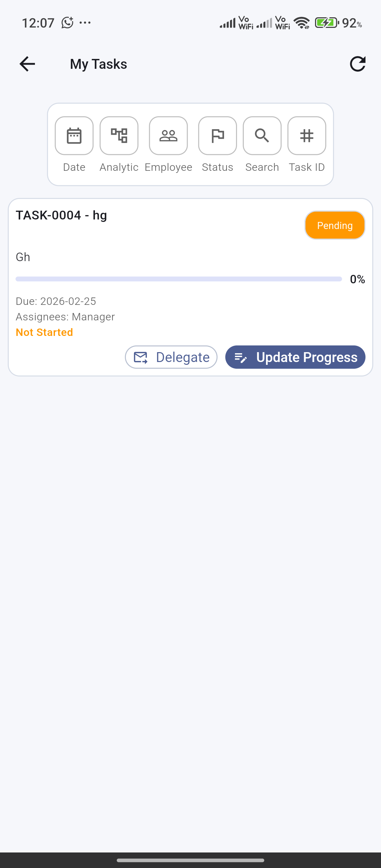
Task: Open the Date filter
Action: click(x=74, y=136)
